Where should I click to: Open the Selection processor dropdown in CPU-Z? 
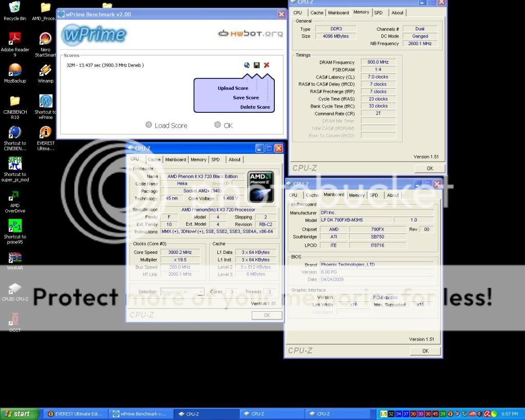[x=183, y=292]
